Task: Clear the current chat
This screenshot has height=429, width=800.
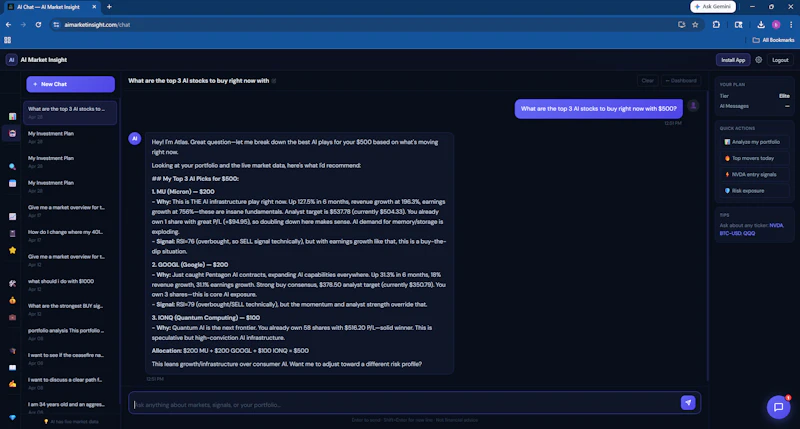Action: tap(647, 81)
